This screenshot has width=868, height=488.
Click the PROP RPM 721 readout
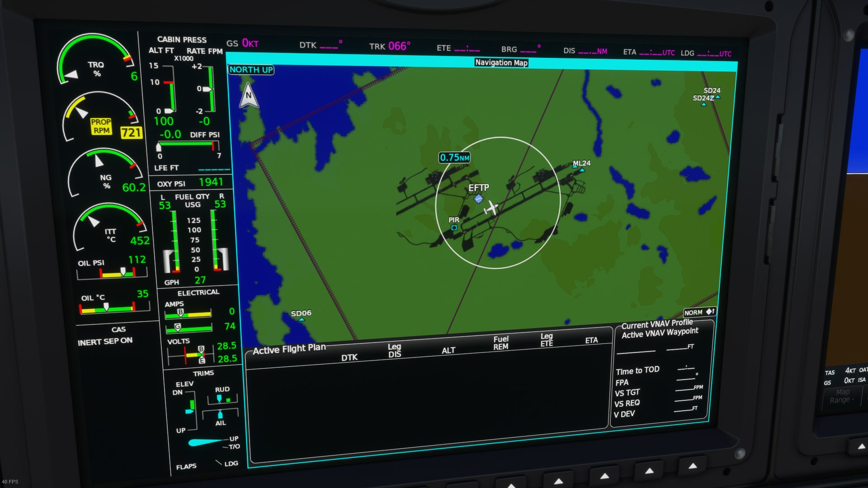coord(131,133)
